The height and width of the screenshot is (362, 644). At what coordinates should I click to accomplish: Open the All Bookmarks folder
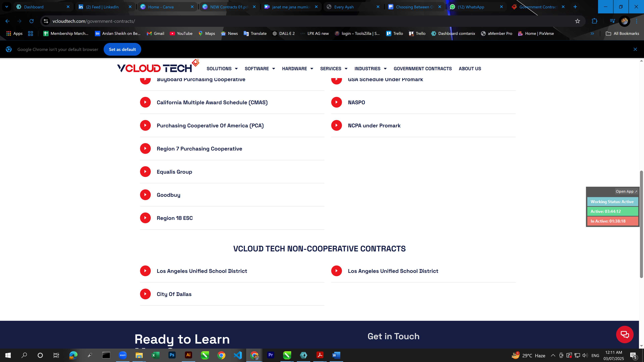pos(623,34)
